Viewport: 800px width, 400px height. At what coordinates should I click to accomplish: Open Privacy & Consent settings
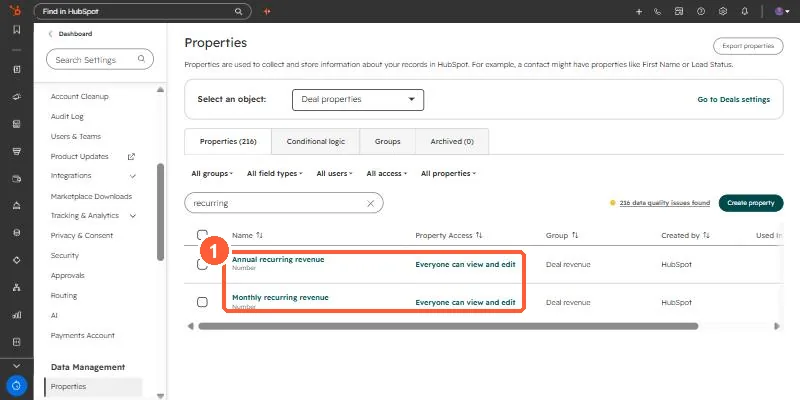point(82,236)
